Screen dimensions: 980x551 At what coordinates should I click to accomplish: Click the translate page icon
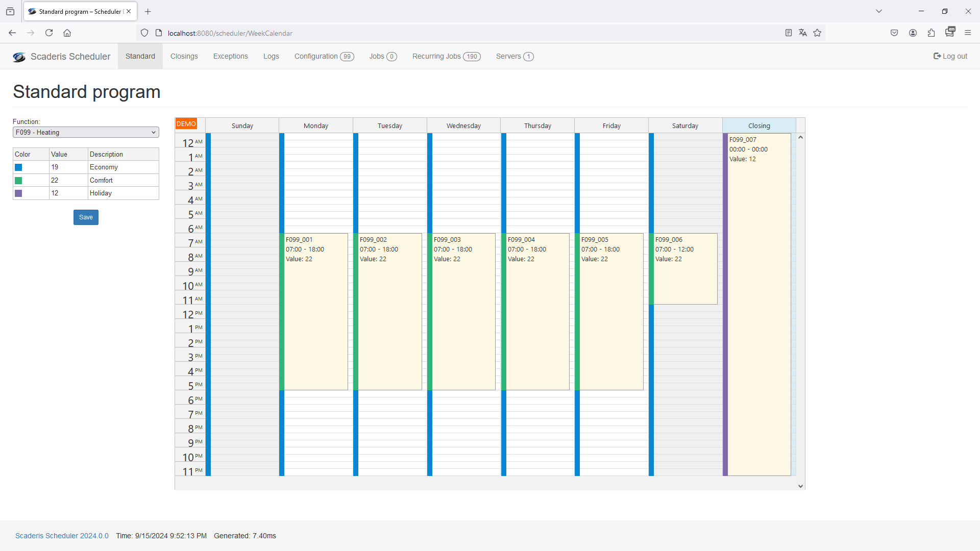[x=803, y=33]
